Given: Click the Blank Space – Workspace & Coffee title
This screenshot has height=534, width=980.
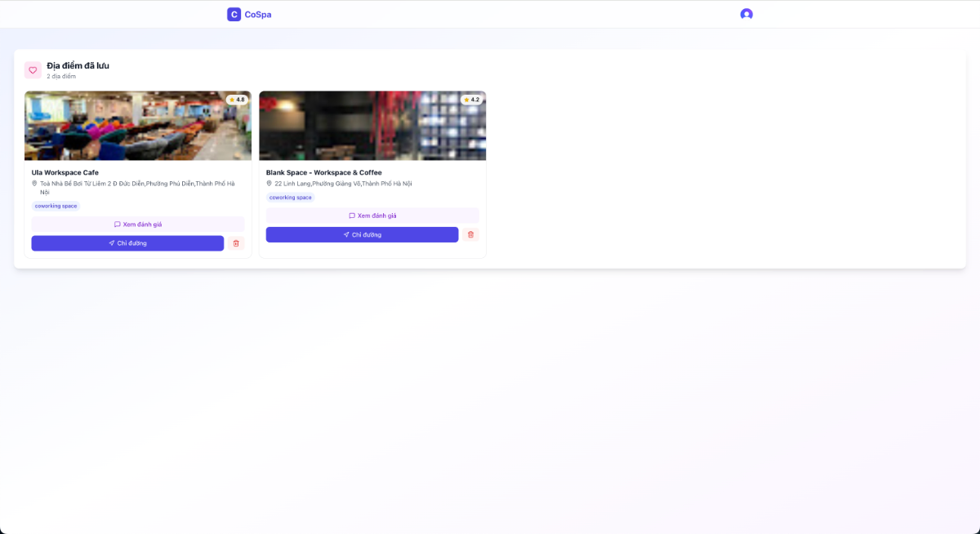Looking at the screenshot, I should [323, 172].
